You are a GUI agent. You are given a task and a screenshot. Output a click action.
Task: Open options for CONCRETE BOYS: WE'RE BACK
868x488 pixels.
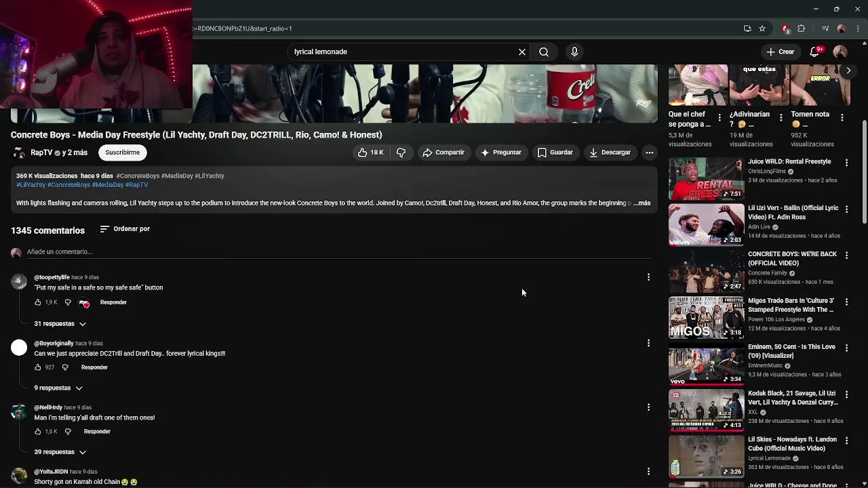coord(846,255)
